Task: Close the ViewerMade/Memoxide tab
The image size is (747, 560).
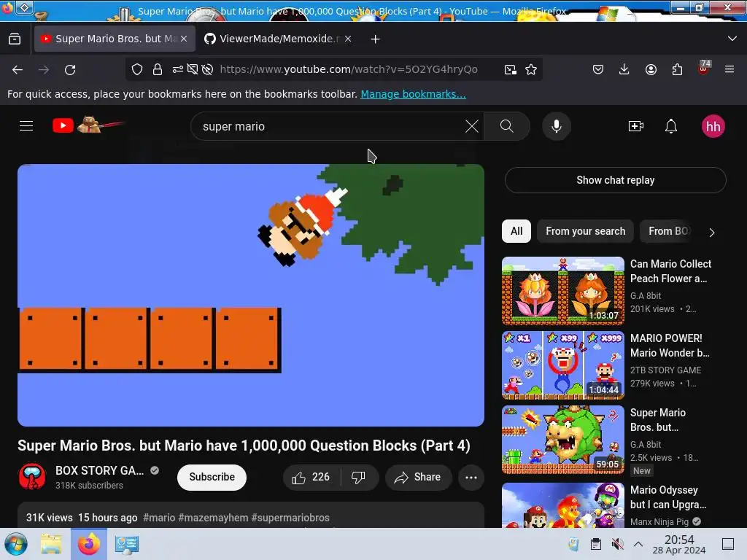Action: (x=348, y=39)
